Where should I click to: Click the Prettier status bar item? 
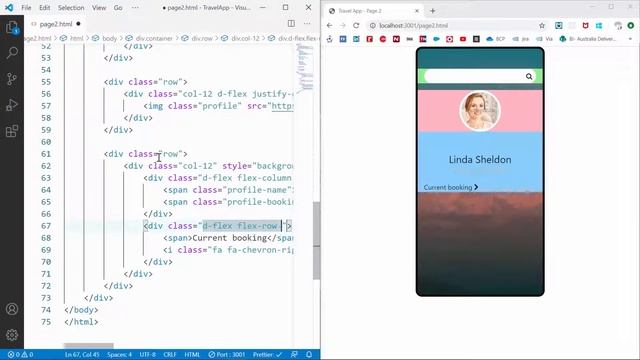tap(267, 354)
